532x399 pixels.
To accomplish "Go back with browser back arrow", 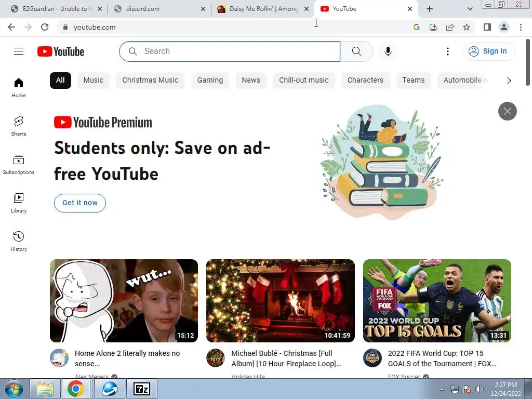I will coord(11,27).
